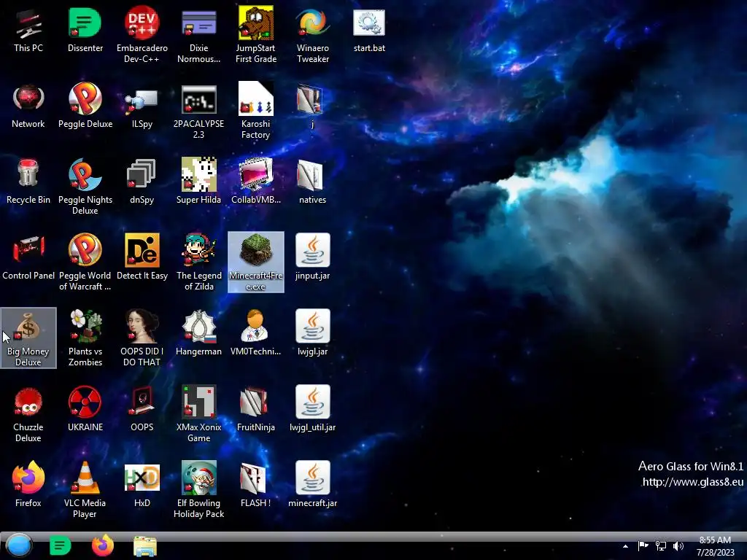
Task: Open Dissenter from the taskbar
Action: coord(60,545)
